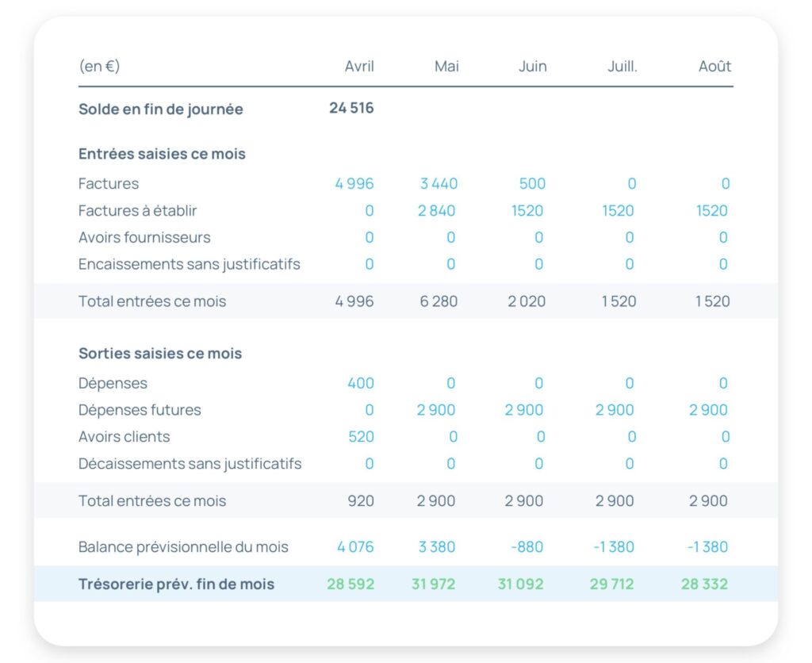This screenshot has height=663, width=812.
Task: Click the 520 Avoirs clients amount
Action: pyautogui.click(x=361, y=437)
